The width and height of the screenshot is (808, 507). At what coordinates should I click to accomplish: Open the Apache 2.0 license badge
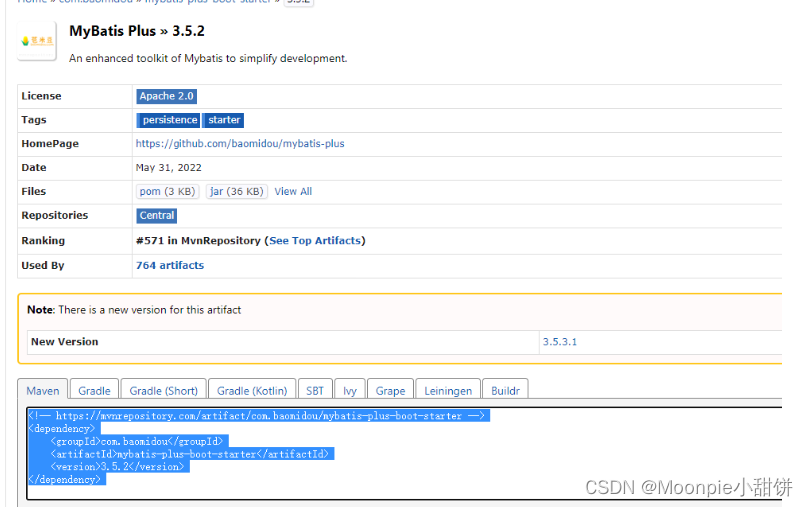click(166, 96)
